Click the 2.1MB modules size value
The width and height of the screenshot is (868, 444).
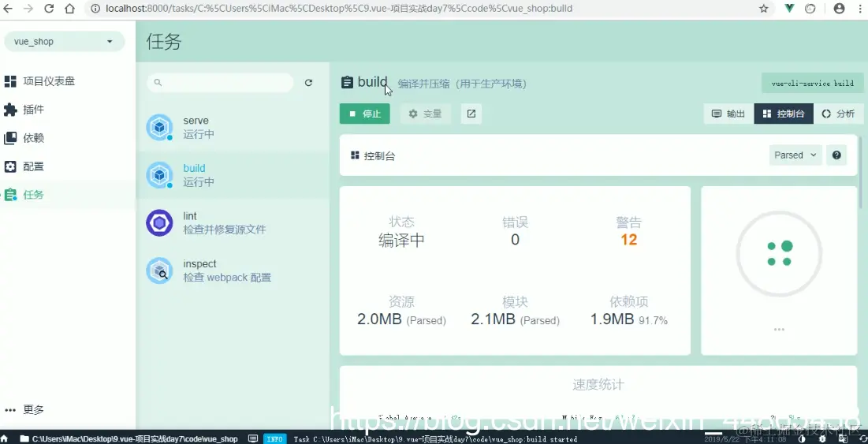point(493,319)
